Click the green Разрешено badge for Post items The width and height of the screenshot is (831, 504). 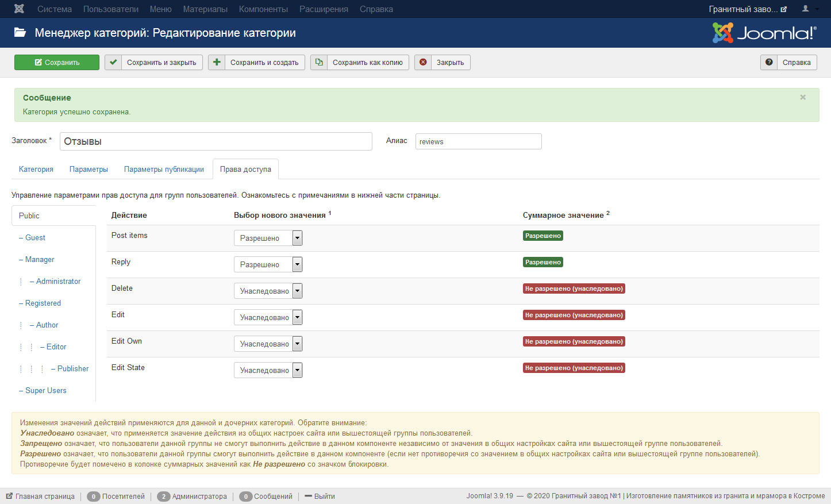click(543, 236)
